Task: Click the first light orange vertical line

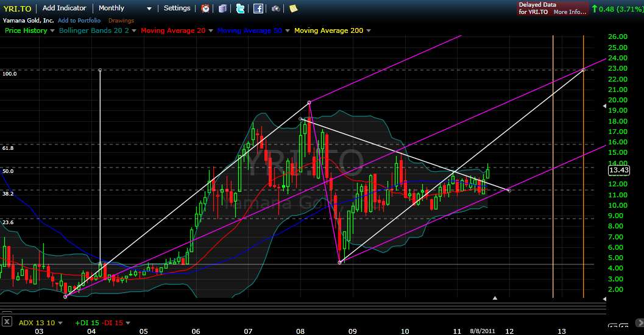Action: tap(553, 166)
